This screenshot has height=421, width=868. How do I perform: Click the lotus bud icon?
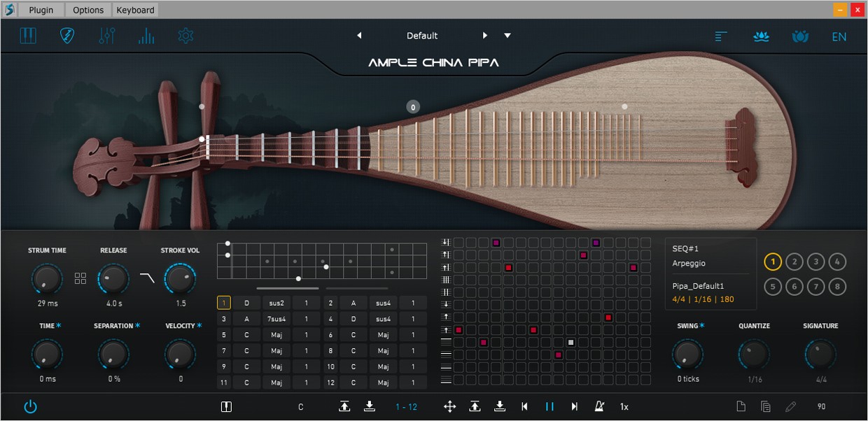point(800,36)
